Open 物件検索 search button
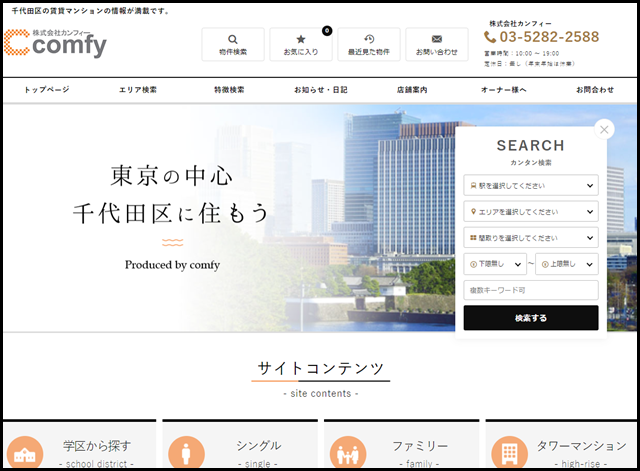This screenshot has height=471, width=640. pyautogui.click(x=233, y=44)
